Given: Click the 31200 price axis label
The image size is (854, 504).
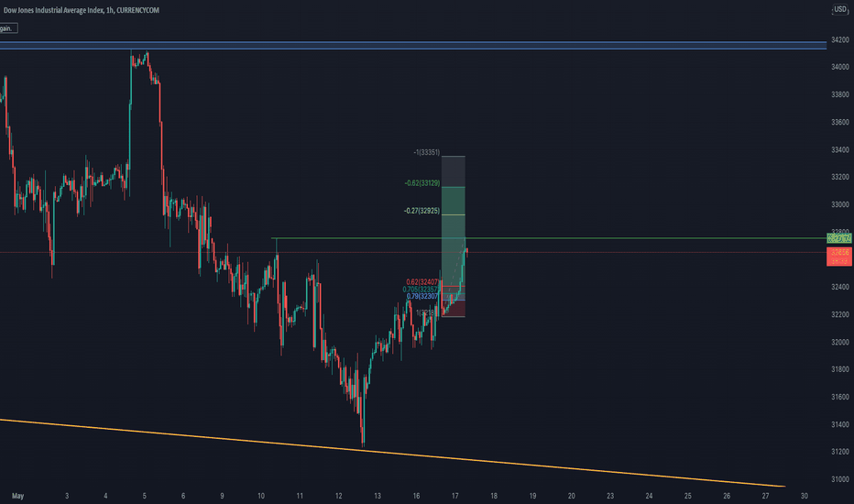Looking at the screenshot, I should pyautogui.click(x=840, y=451).
